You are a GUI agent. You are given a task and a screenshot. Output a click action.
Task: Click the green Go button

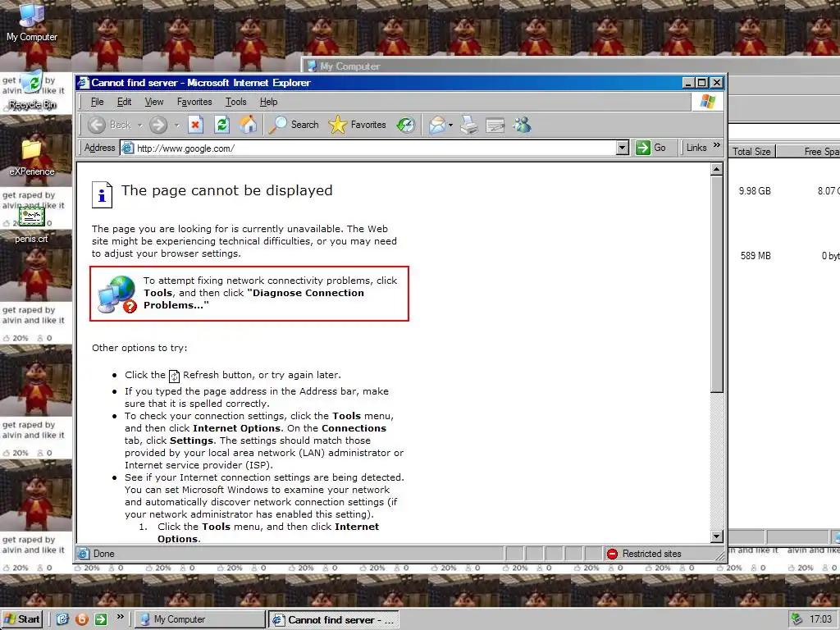pos(651,148)
